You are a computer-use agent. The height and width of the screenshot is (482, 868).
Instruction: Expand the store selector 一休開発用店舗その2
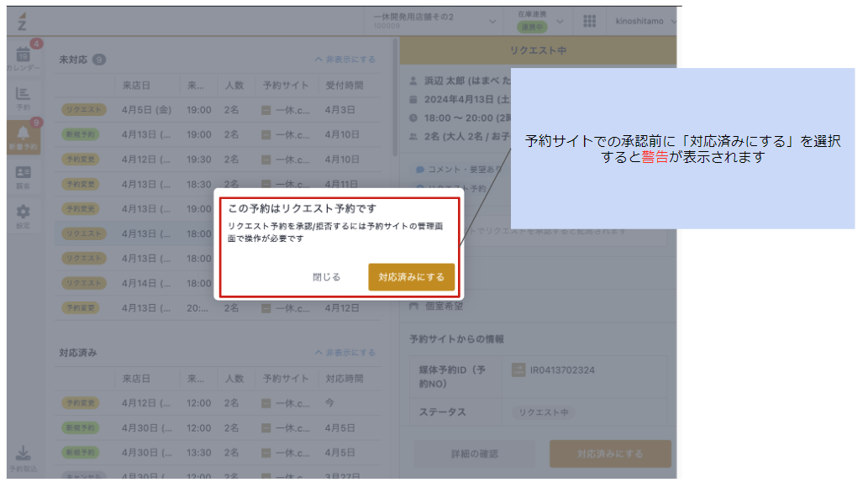434,21
